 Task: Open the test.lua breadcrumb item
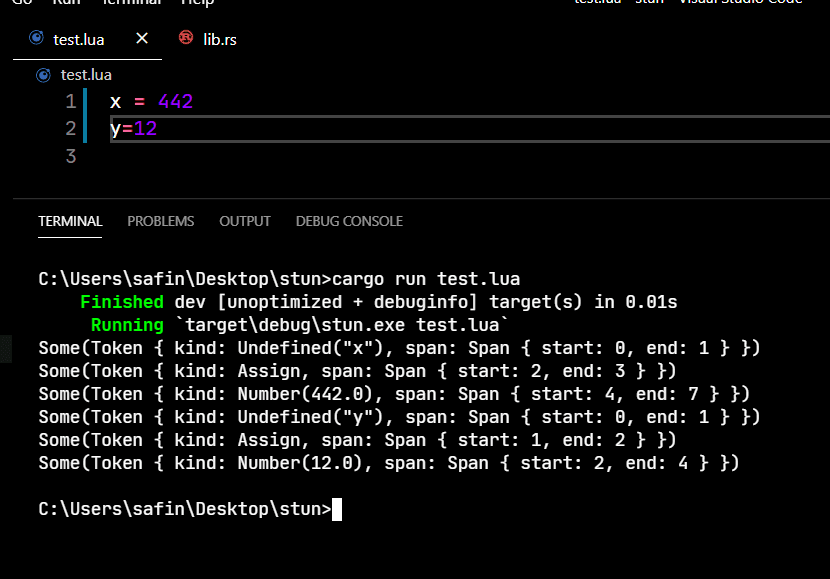pos(86,75)
